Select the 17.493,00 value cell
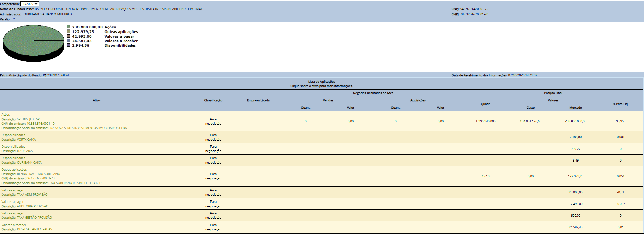The width and height of the screenshot is (644, 234). click(x=576, y=204)
